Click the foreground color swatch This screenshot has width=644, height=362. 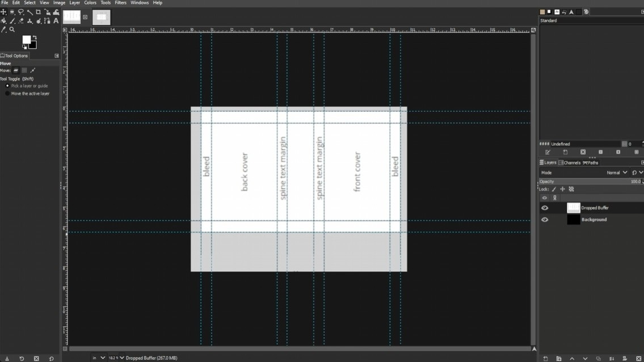[26, 40]
